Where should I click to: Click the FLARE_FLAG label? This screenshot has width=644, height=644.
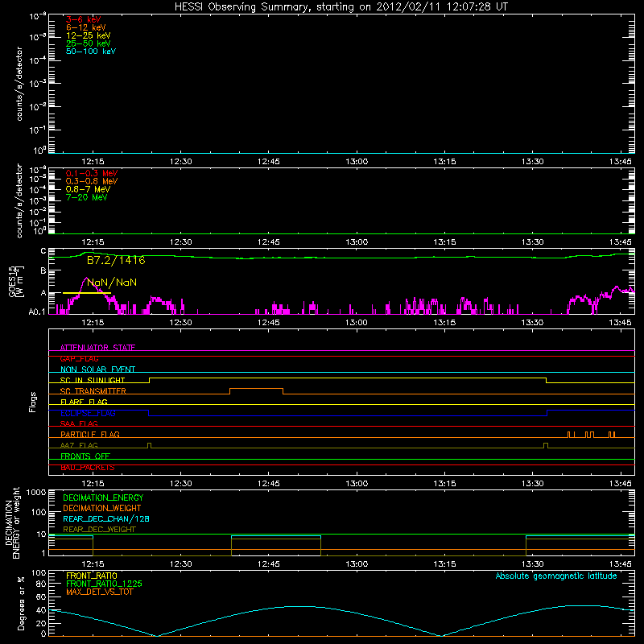[x=84, y=402]
